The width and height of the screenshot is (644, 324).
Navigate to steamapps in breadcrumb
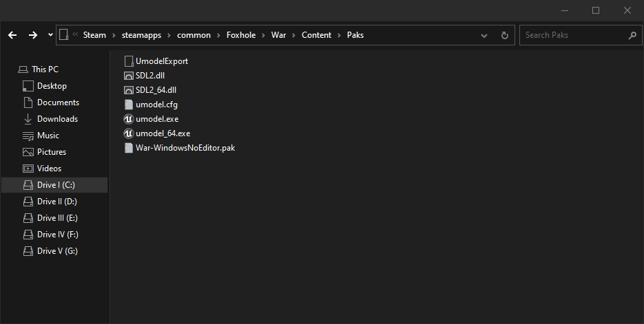pos(141,35)
